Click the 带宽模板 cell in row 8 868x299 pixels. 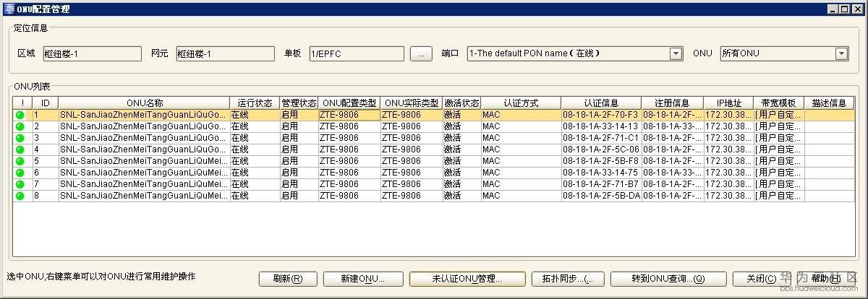[778, 196]
